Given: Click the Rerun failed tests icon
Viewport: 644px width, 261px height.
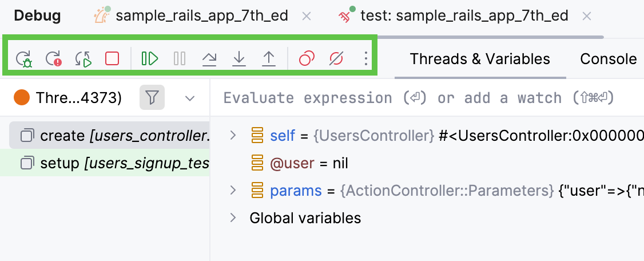Looking at the screenshot, I should (54, 58).
